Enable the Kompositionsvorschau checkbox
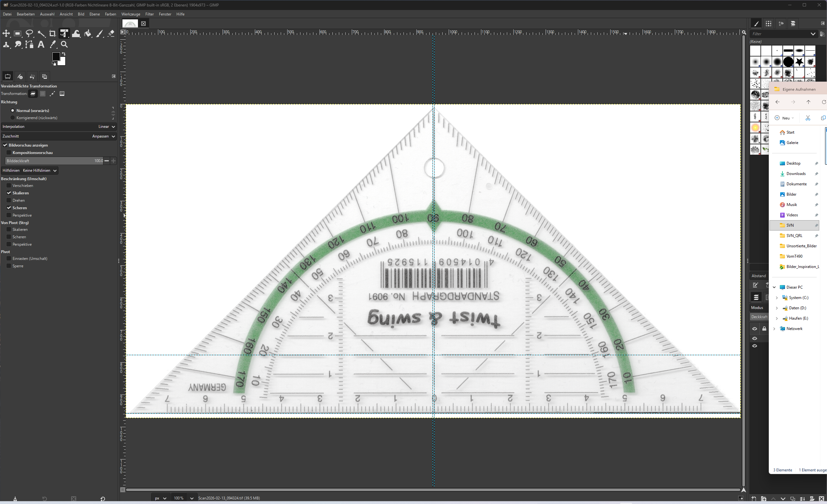827x504 pixels. [9, 153]
